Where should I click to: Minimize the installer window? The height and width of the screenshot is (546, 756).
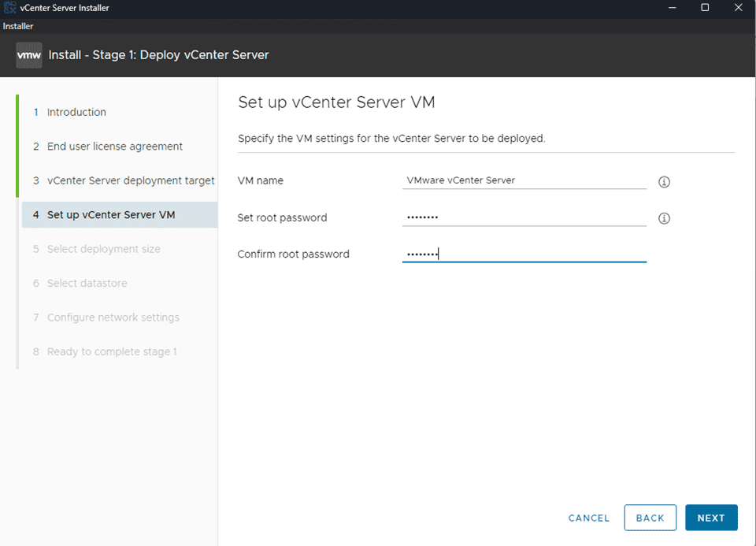(x=672, y=7)
